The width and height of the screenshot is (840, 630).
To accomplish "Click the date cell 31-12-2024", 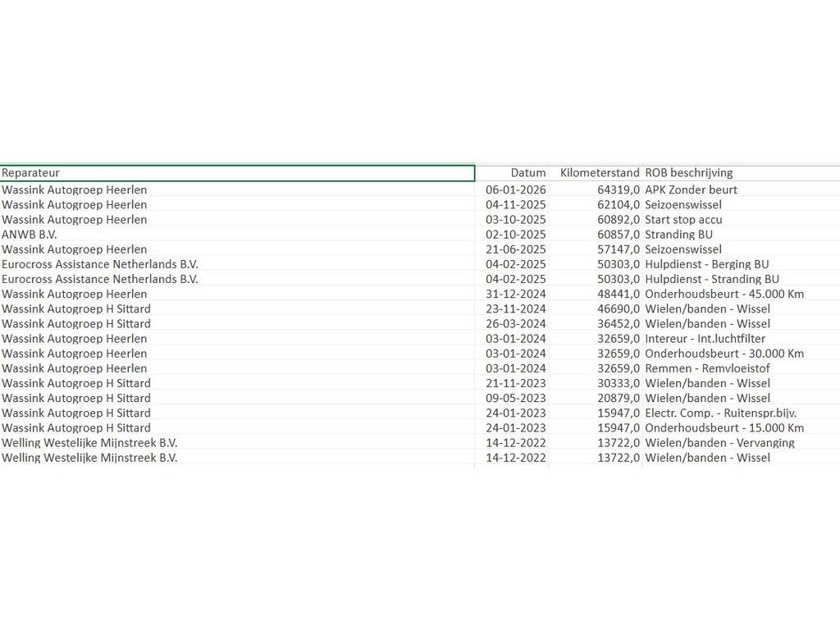I will tap(516, 294).
